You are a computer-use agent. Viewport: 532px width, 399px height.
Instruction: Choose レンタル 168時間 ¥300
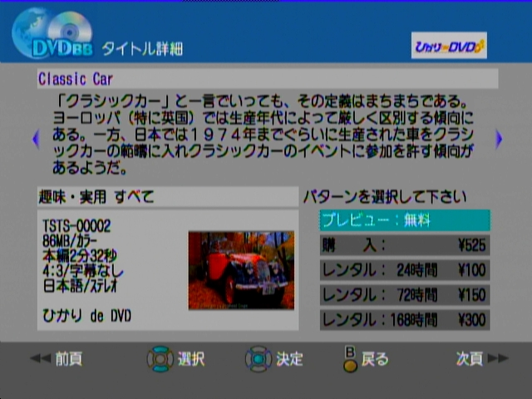point(405,319)
